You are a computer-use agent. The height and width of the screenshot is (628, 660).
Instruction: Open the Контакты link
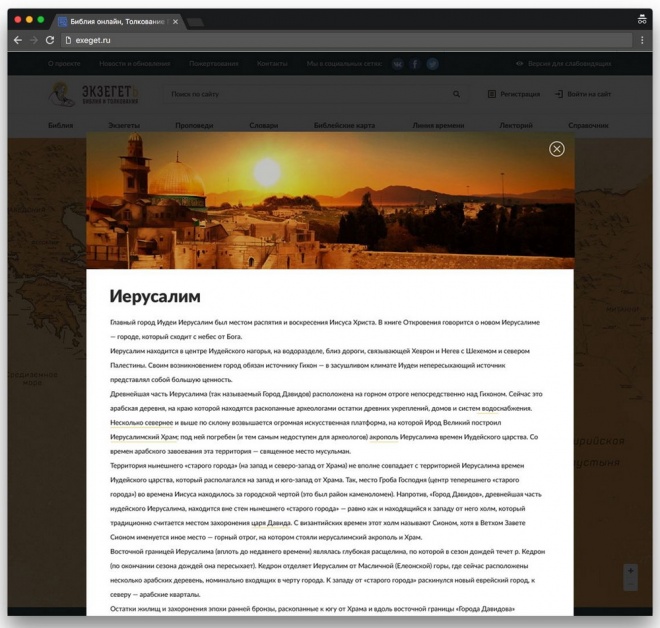point(272,64)
